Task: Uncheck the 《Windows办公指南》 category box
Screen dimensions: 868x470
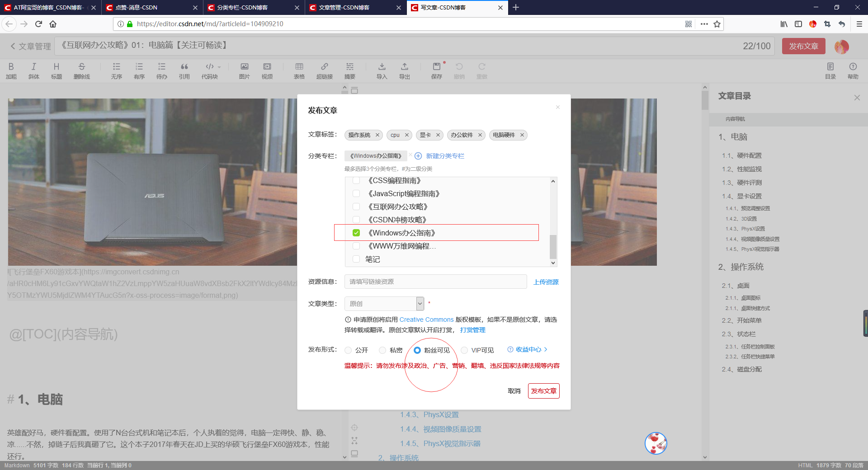Action: 356,233
